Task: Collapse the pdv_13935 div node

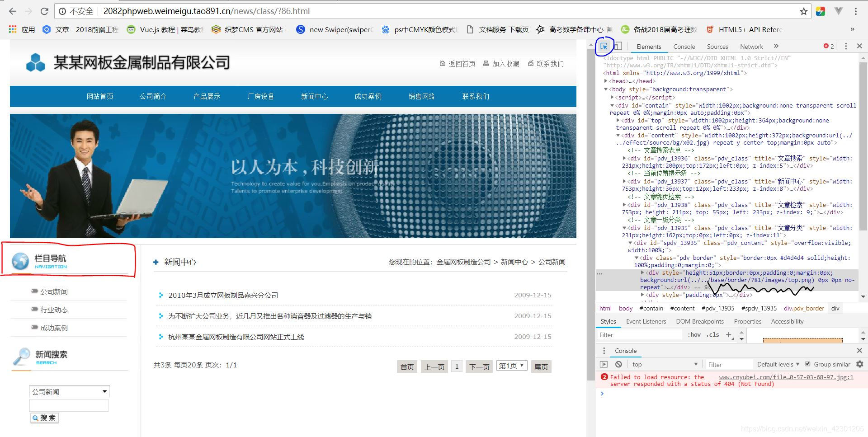Action: (624, 228)
